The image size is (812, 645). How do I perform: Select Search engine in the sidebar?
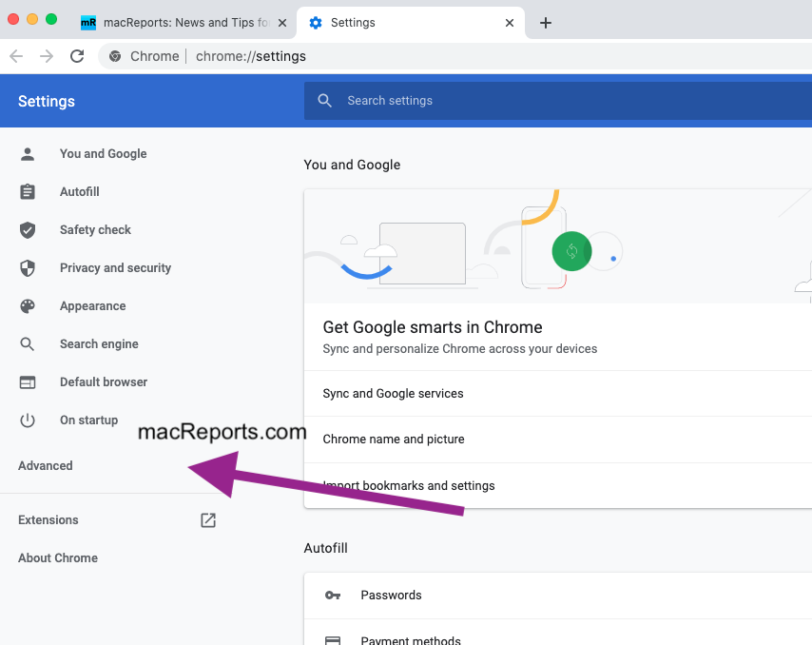pos(99,344)
